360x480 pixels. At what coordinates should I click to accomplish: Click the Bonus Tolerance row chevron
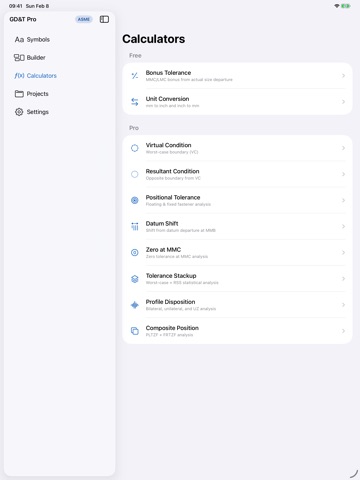[343, 76]
